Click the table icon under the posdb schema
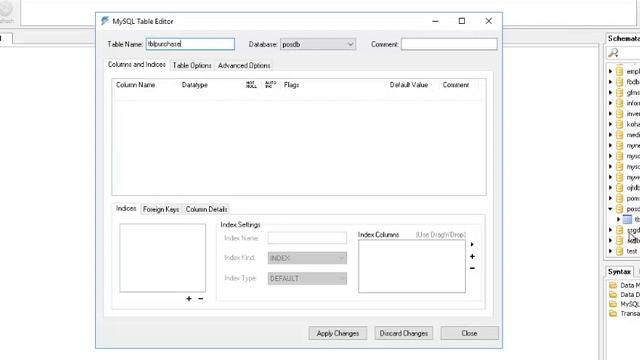The height and width of the screenshot is (360, 640). (x=627, y=220)
